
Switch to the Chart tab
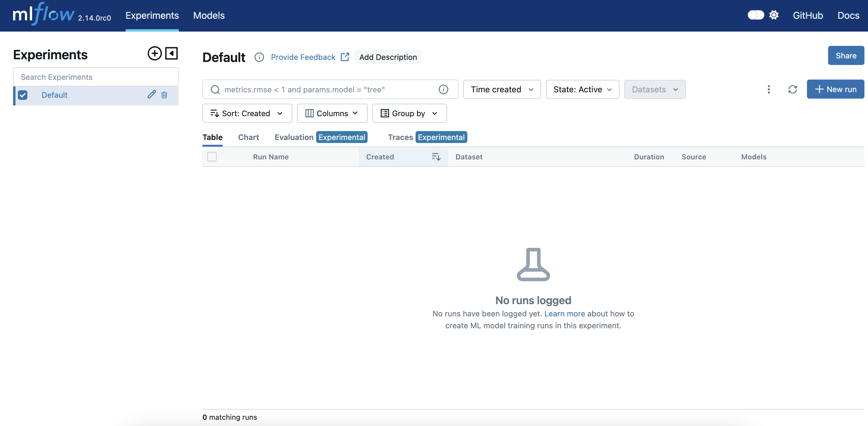(x=248, y=137)
